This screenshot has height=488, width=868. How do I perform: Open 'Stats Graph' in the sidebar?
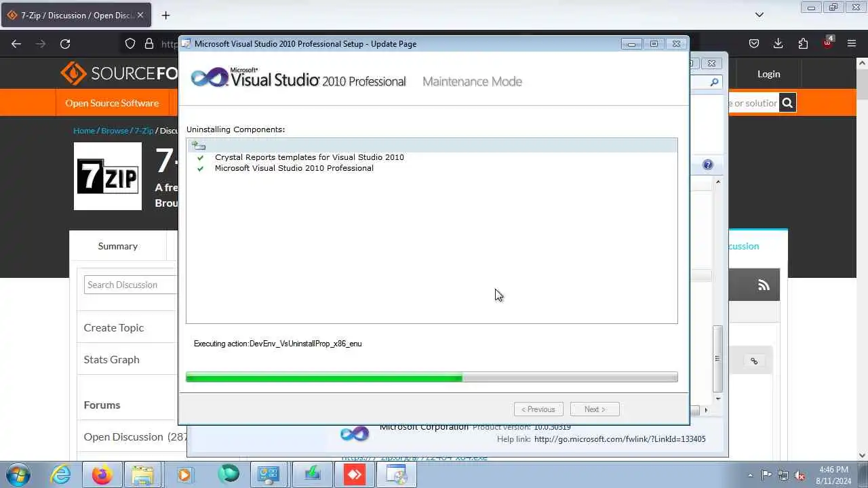(x=111, y=359)
